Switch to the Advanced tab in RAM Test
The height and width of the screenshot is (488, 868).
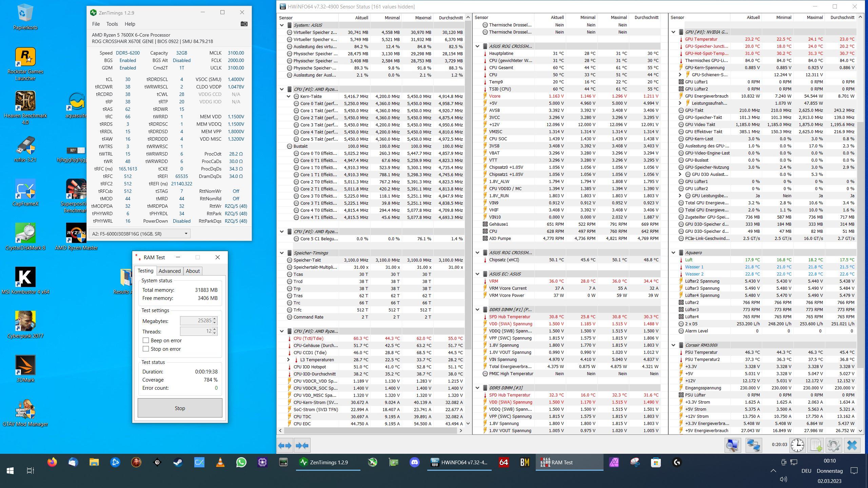tap(170, 271)
